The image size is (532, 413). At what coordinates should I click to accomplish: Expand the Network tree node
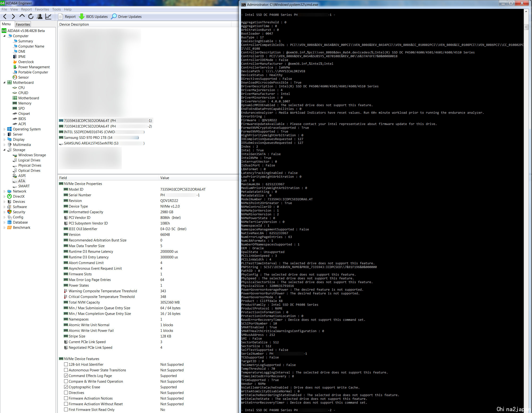coord(4,191)
